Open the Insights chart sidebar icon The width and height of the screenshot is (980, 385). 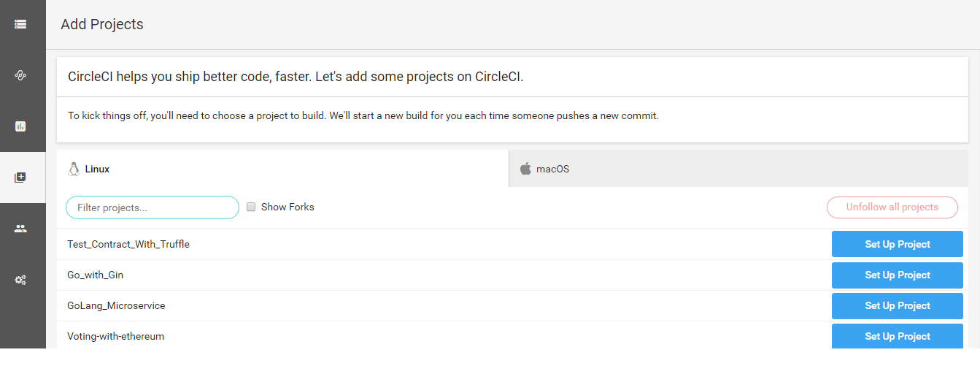20,126
